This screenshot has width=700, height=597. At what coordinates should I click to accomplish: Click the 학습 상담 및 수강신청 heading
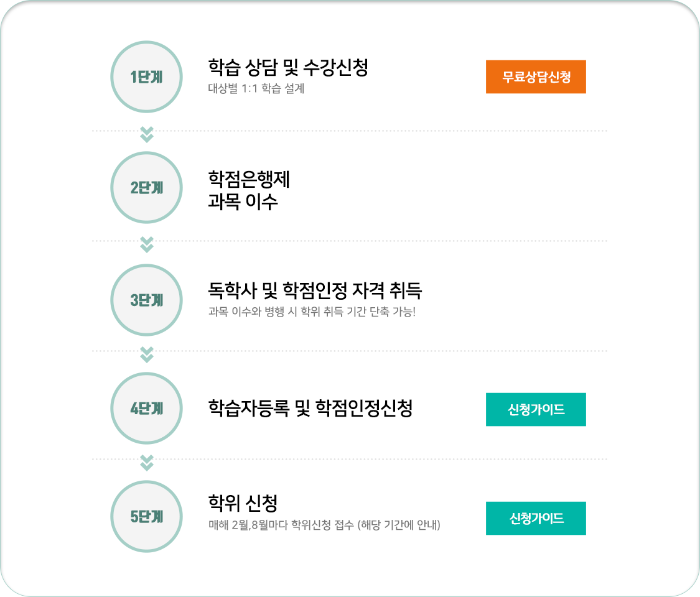(288, 67)
